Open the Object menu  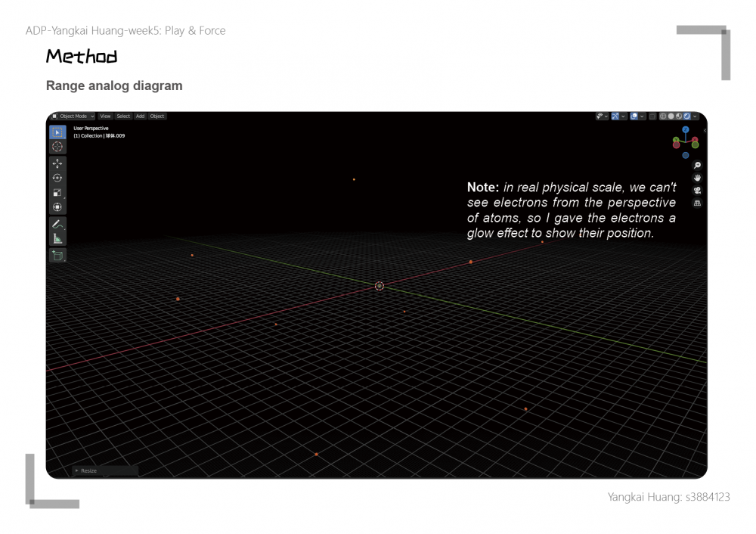(x=157, y=116)
